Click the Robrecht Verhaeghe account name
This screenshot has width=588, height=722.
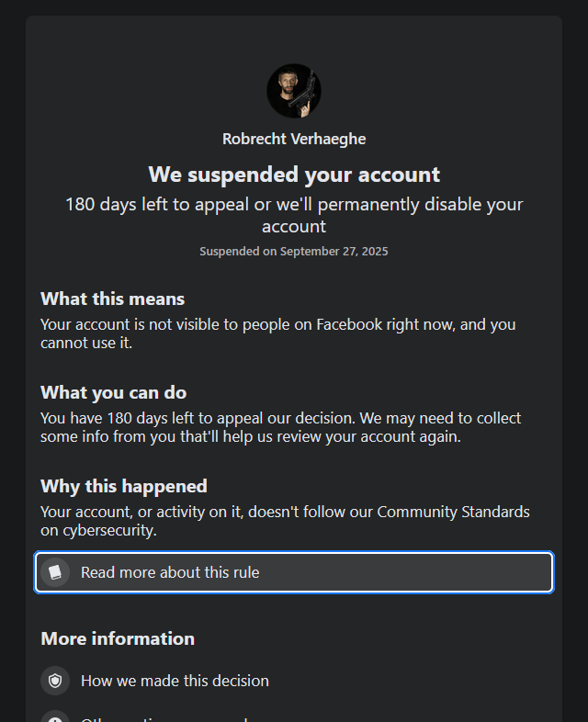coord(294,139)
